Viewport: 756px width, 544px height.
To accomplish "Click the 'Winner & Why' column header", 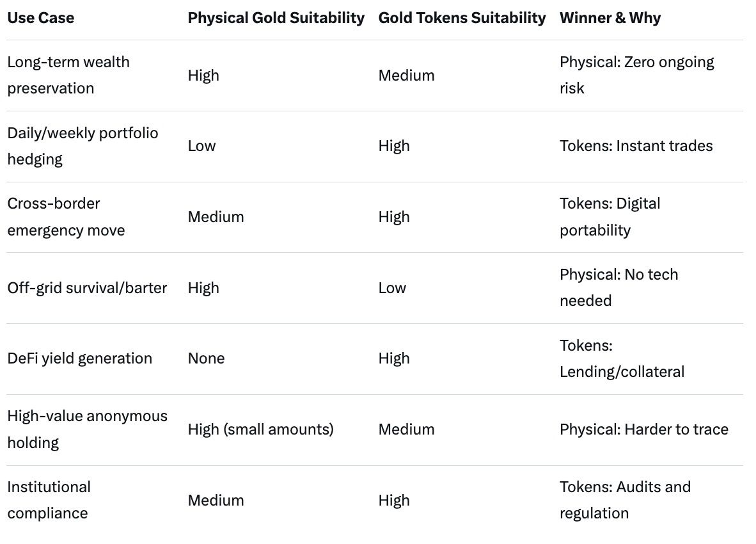I will click(610, 18).
